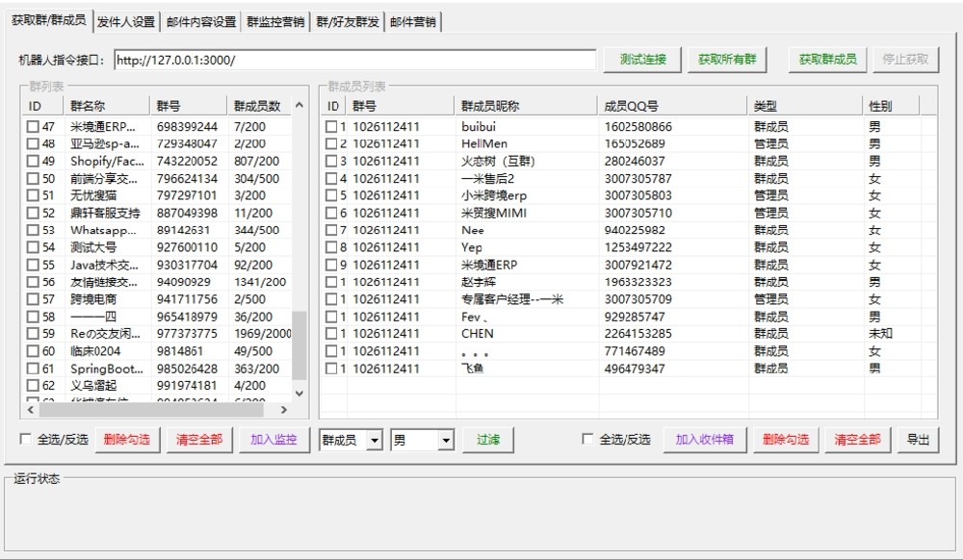This screenshot has width=963, height=560.
Task: Click the 停止获取 button
Action: (x=905, y=60)
